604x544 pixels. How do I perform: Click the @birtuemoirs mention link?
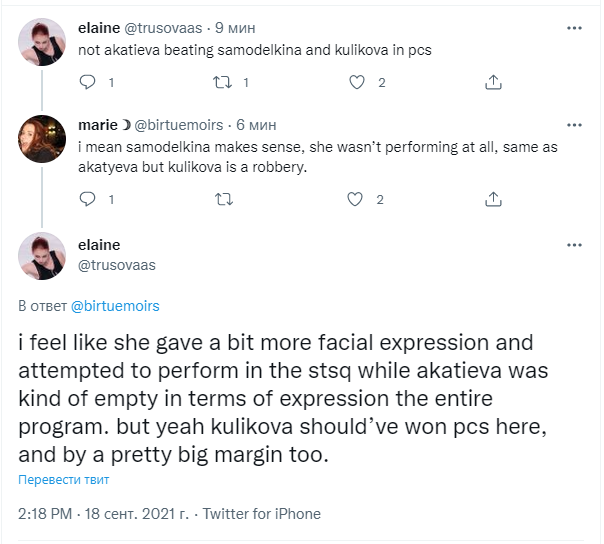coord(115,305)
